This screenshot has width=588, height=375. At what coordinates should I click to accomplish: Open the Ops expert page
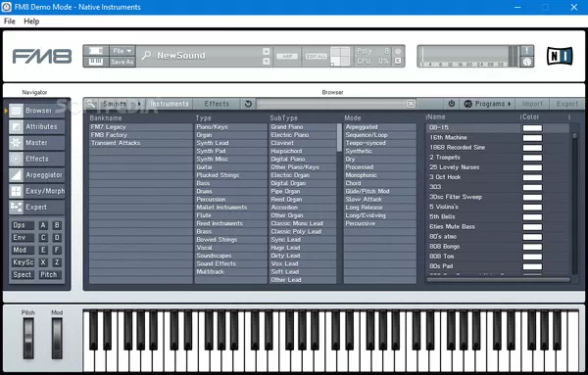tap(23, 225)
